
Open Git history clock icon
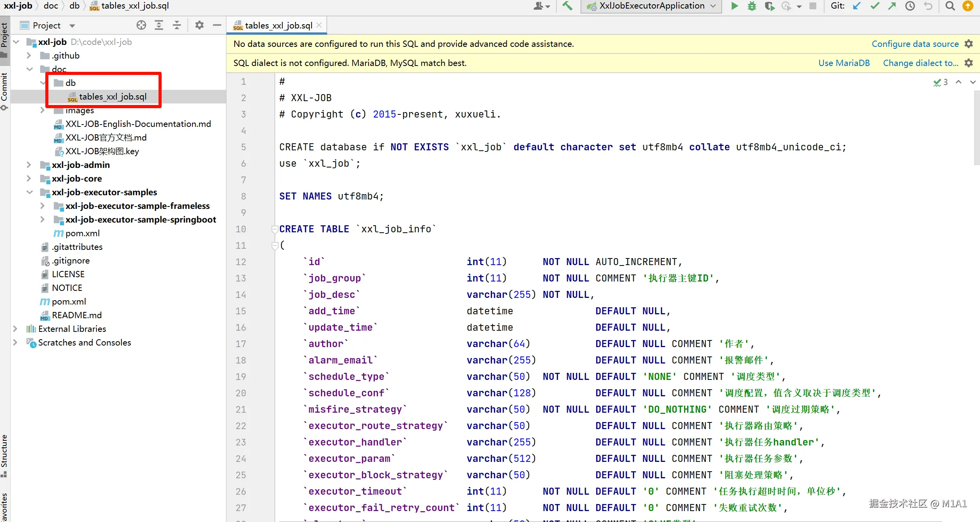tap(910, 6)
